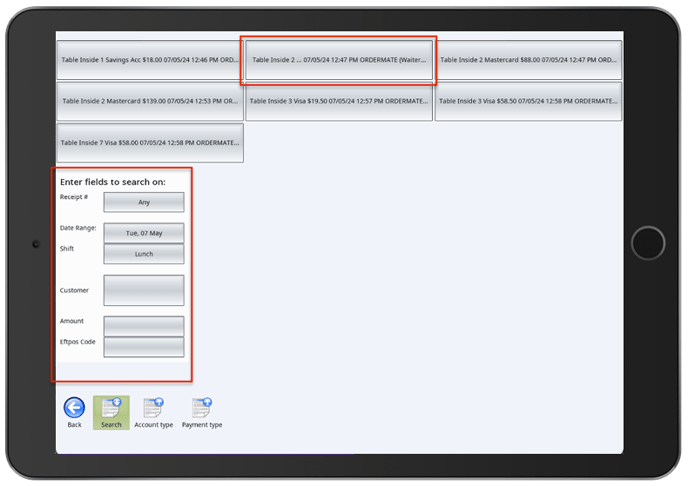Select Table Inside 1 Savings Acc $18.00 receipt
The height and width of the screenshot is (486, 688).
(150, 60)
